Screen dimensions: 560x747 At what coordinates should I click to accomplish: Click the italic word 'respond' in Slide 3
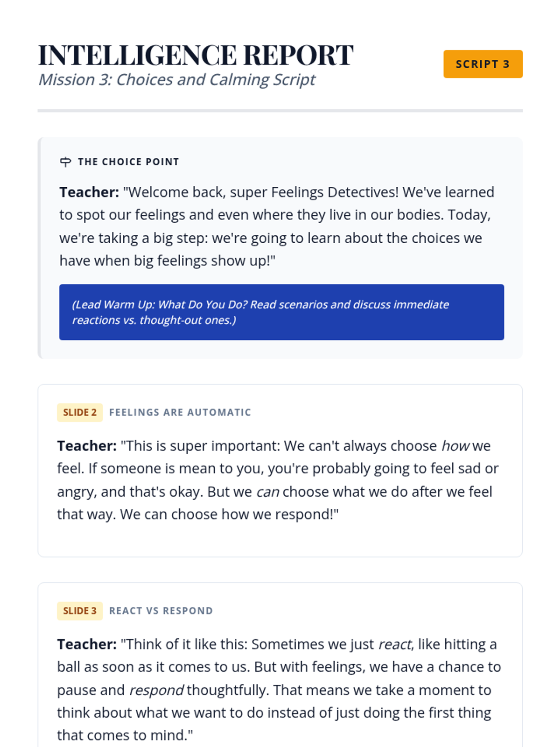tap(156, 690)
